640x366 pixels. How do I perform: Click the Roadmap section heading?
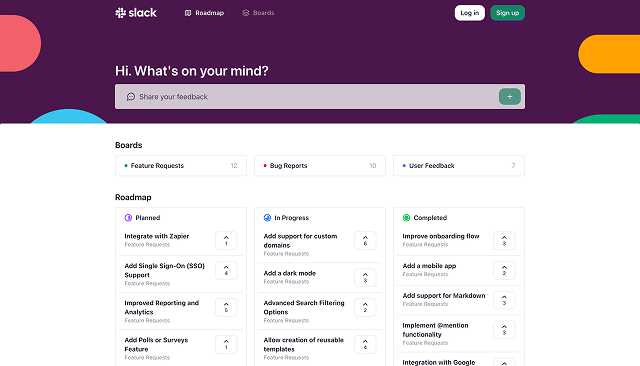pos(133,197)
